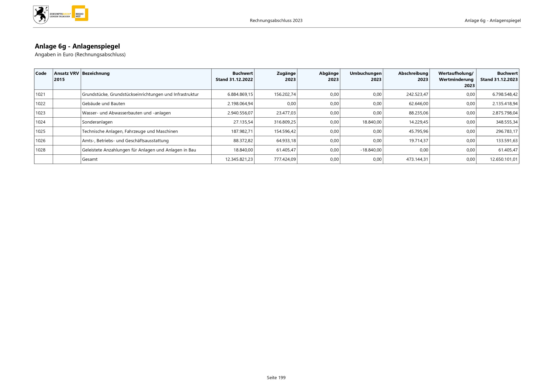Click the Umbuchungen 2023 column header
This screenshot has width=554, height=392.
coord(365,76)
